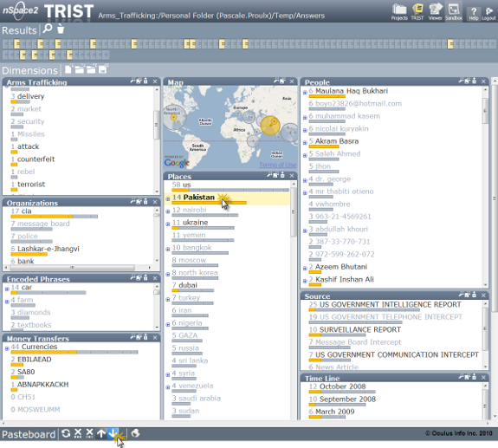Click the Help question mark icon
Viewport: 498px width, 448px height.
point(473,13)
